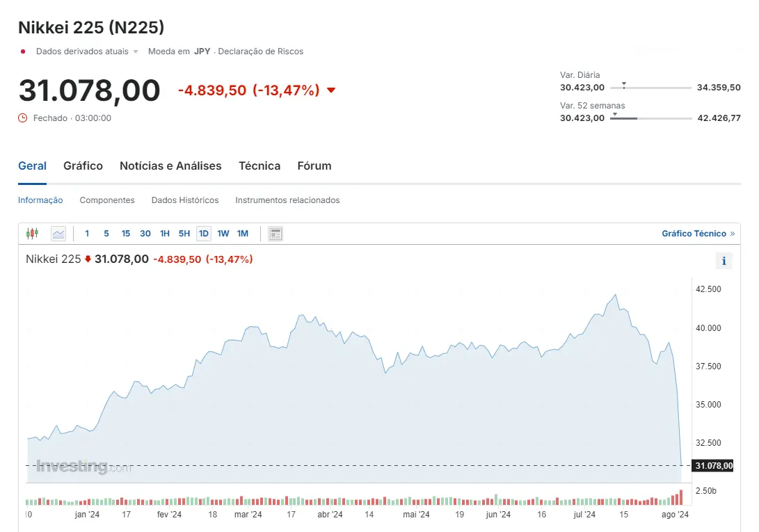Screen dimensions: 759x532
Task: Click the red down-triangle next to -13,47%
Action: click(x=331, y=90)
